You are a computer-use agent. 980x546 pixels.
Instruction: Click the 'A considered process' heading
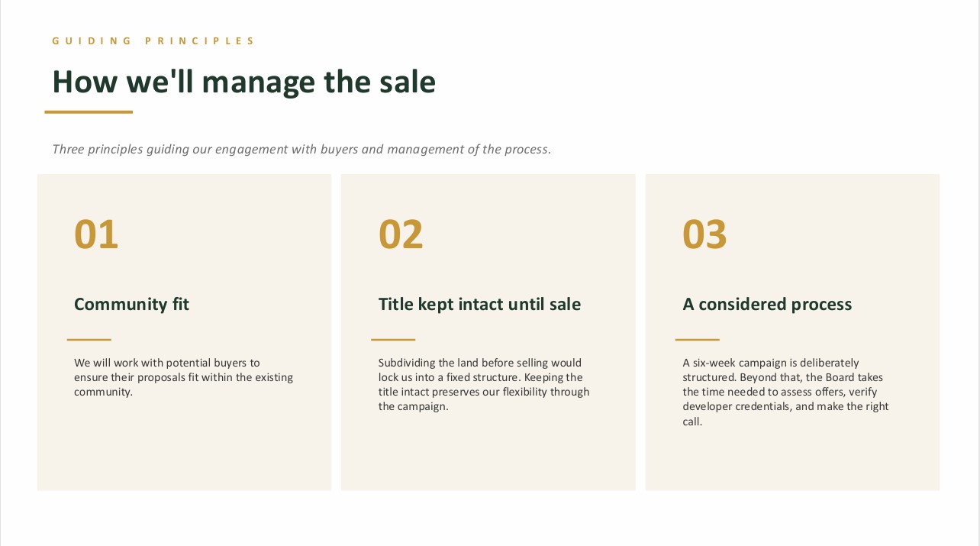tap(767, 304)
